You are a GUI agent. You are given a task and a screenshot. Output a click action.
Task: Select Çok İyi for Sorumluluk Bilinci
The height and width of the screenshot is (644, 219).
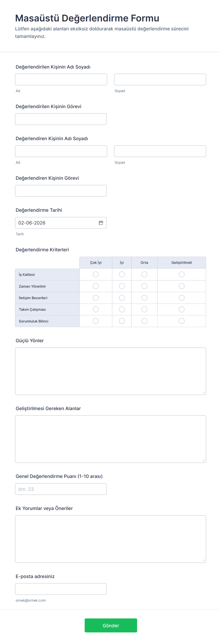pos(96,321)
